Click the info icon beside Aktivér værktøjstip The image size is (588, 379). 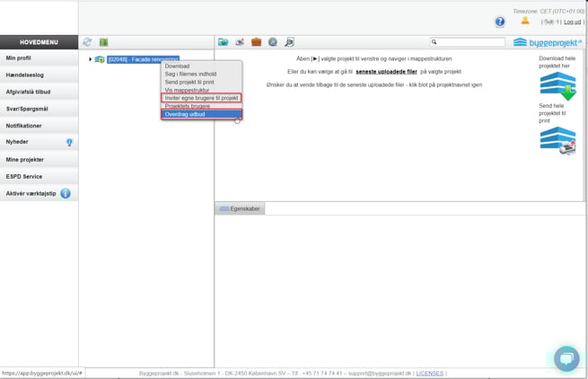[x=66, y=193]
